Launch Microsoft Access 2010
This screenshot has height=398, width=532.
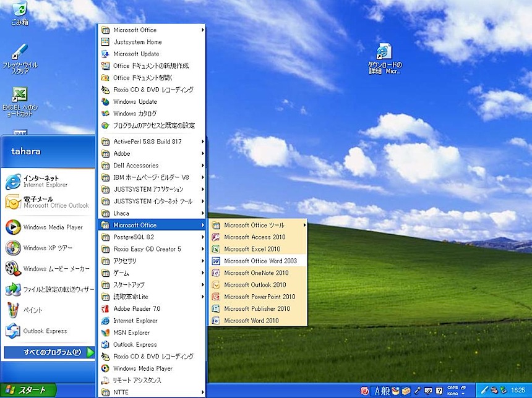(257, 237)
